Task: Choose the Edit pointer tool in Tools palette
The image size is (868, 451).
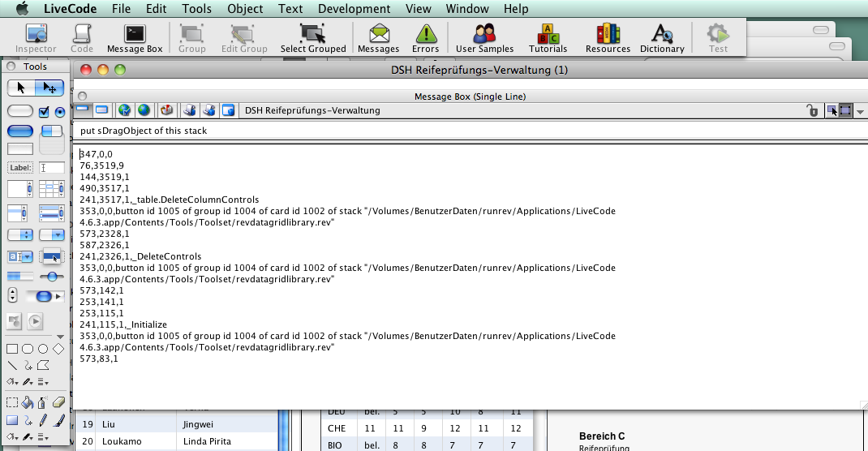Action: 49,88
